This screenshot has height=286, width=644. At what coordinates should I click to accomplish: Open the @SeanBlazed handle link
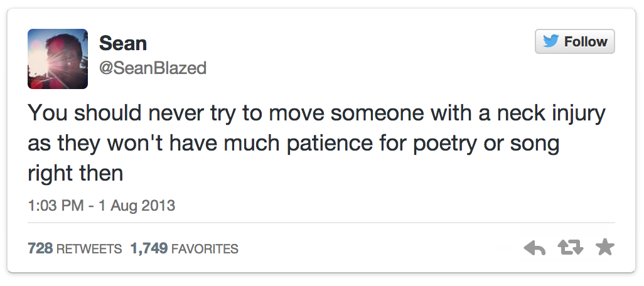coord(153,67)
